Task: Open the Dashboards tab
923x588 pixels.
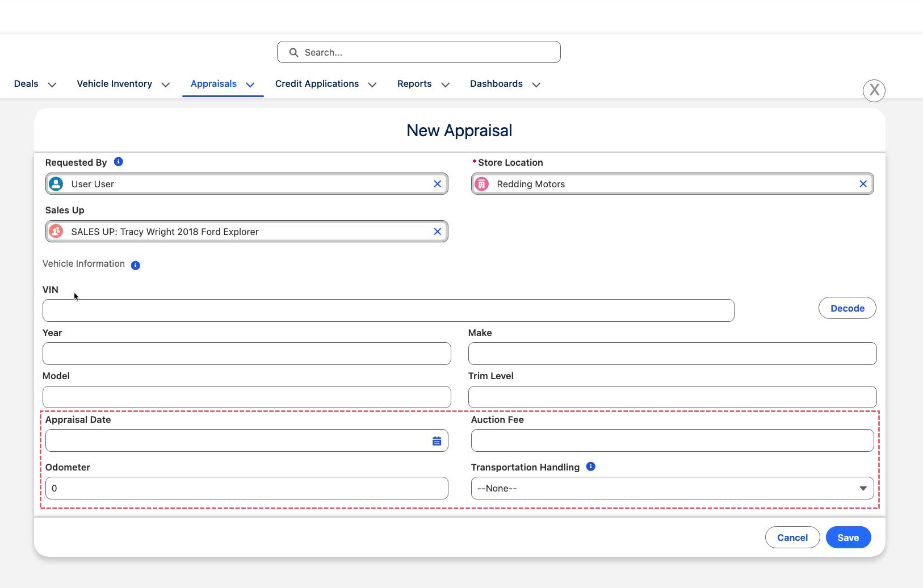Action: pos(496,83)
